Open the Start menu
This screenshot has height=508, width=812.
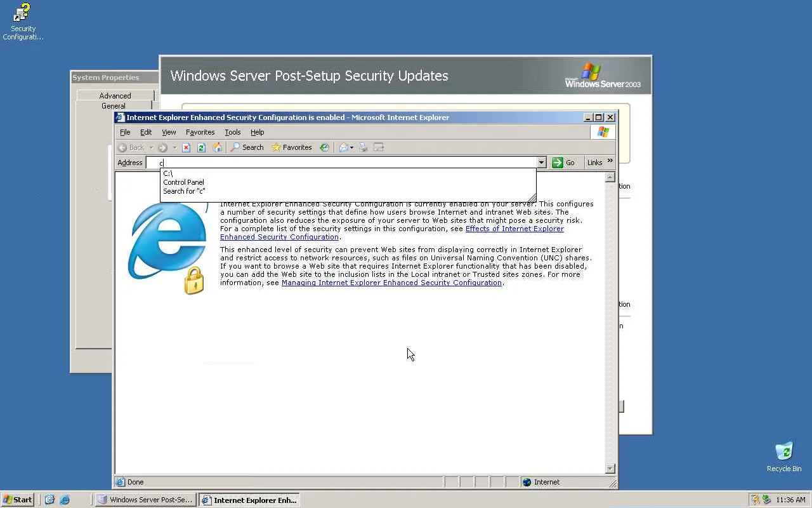(18, 500)
